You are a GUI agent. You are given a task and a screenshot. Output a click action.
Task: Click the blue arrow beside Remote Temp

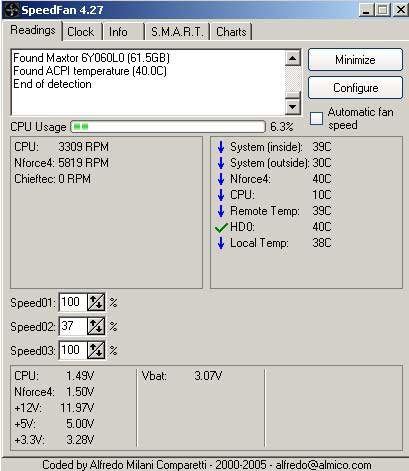(221, 211)
